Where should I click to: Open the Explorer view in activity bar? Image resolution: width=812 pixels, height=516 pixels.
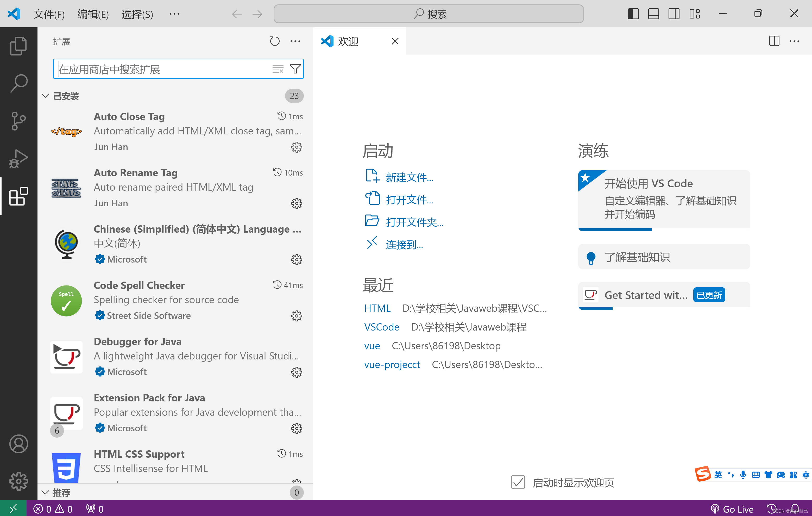pyautogui.click(x=18, y=46)
